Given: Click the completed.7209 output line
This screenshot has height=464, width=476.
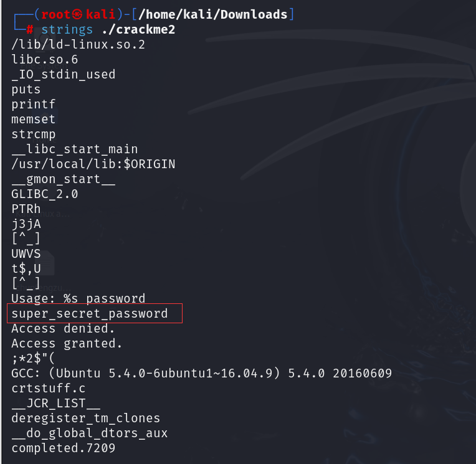Looking at the screenshot, I should (64, 448).
